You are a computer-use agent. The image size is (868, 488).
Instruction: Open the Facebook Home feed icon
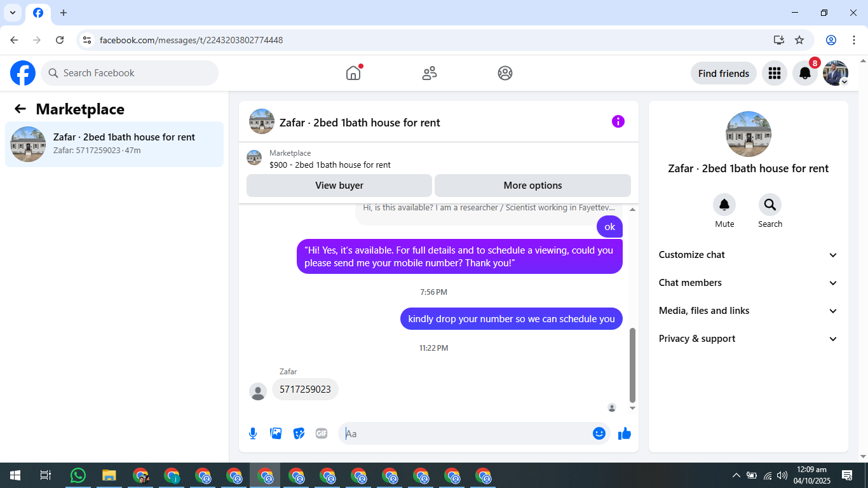pos(353,73)
